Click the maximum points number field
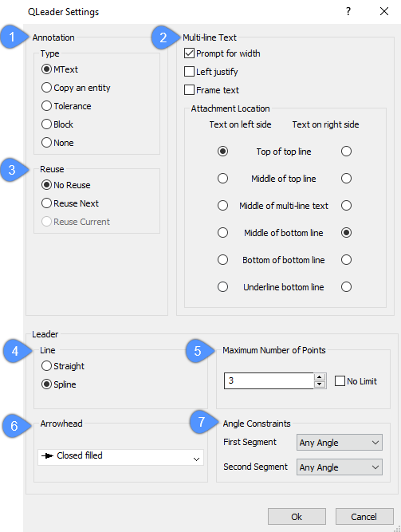The image size is (401, 532). coord(269,380)
